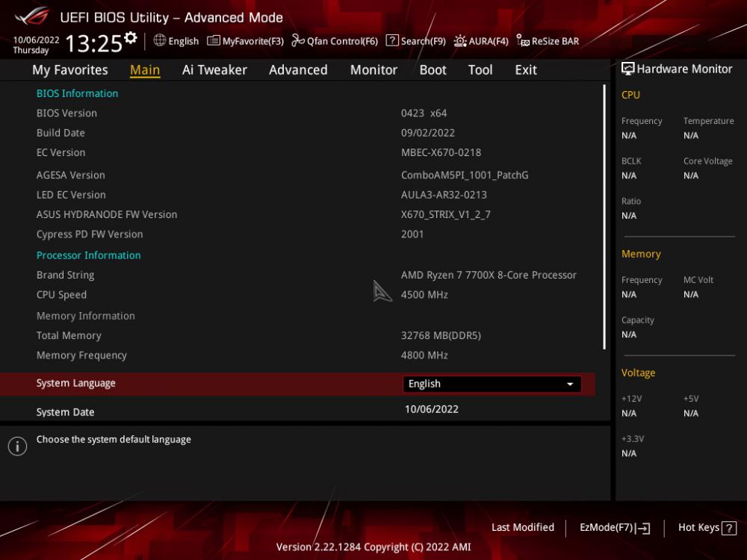Viewport: 747px width, 560px height.
Task: Select the System Language row label
Action: (75, 383)
